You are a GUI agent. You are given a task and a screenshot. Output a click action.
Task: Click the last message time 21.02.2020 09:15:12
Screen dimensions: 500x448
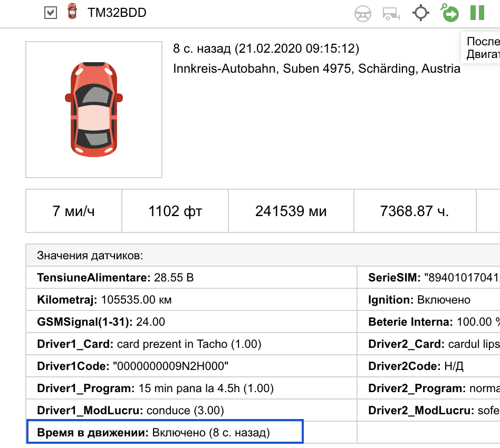point(297,49)
